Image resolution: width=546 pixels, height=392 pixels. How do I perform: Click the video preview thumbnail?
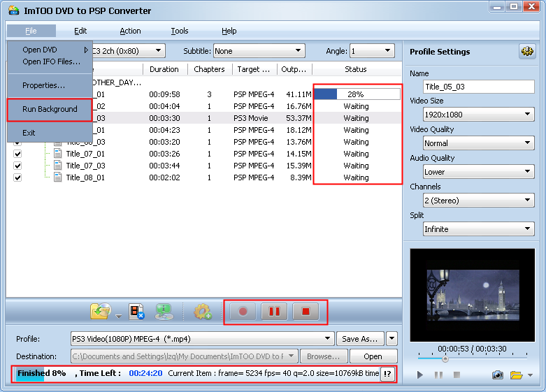point(473,295)
